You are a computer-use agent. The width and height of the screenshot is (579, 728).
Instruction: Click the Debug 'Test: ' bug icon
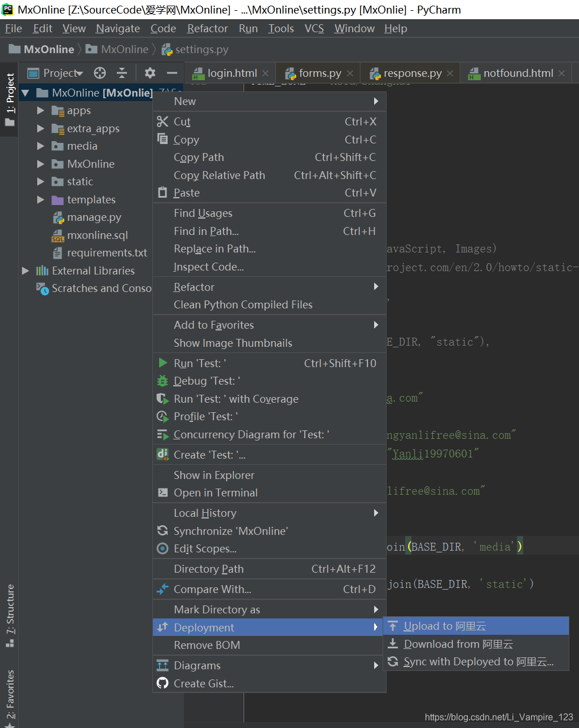tap(163, 381)
